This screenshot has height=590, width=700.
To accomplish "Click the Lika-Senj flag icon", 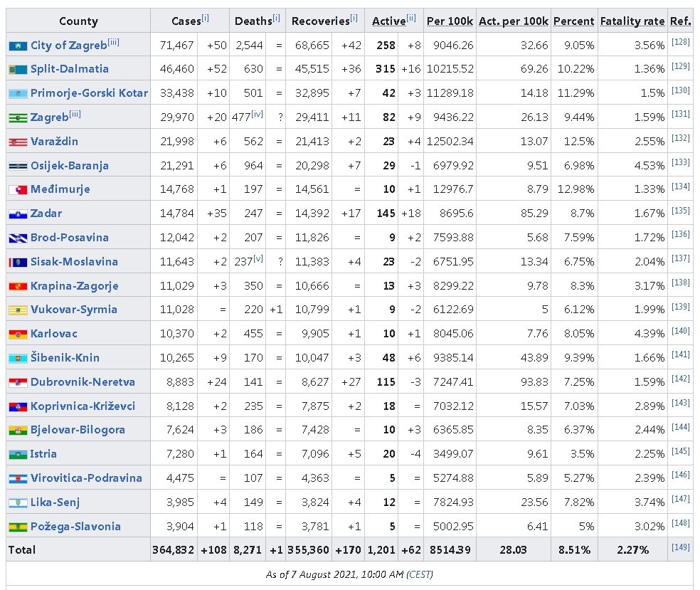I will [18, 503].
